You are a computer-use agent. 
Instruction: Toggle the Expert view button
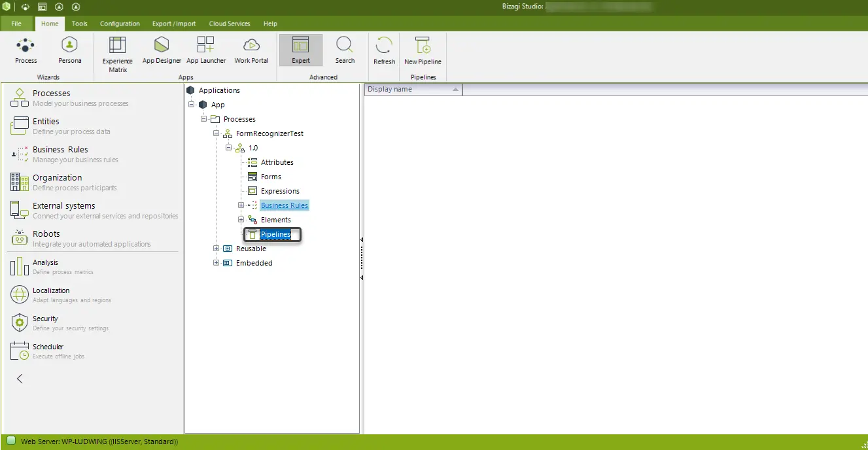point(301,50)
